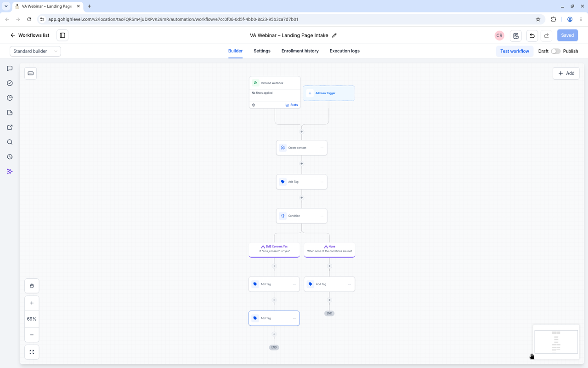Screen dimensions: 588x368
Task: Switch to the Builder tab
Action: (235, 51)
